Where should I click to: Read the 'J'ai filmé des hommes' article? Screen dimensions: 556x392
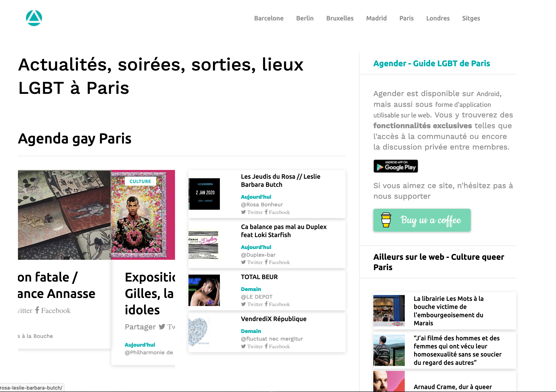tap(457, 350)
